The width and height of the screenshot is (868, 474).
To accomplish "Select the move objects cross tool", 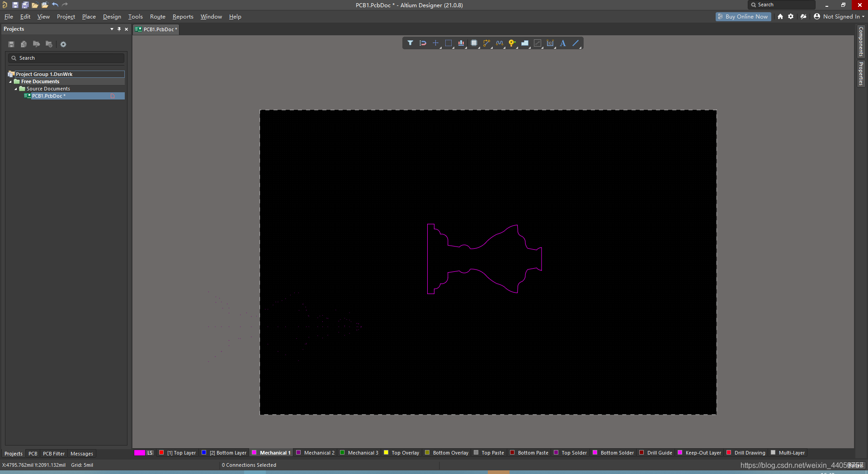I will tap(435, 43).
